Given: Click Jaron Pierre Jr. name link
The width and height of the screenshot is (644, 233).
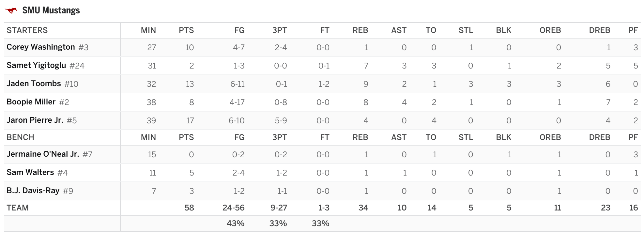Looking at the screenshot, I should 35,120.
